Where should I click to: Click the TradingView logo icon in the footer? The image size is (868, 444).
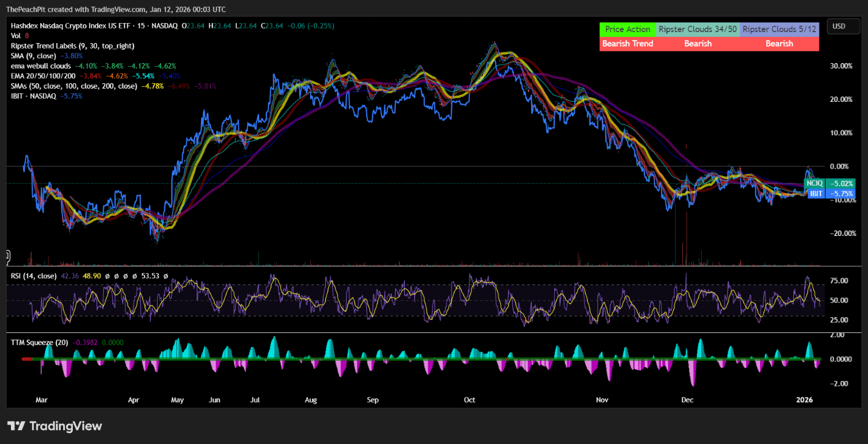pyautogui.click(x=16, y=426)
